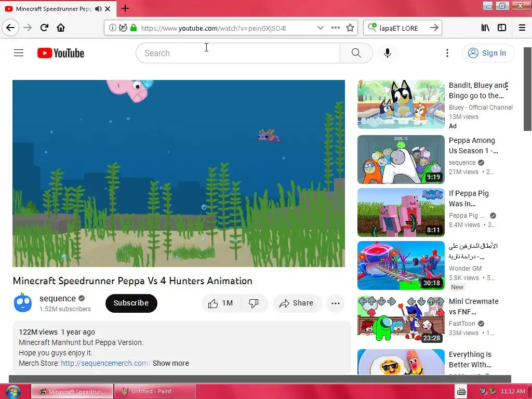View the green padlock connection details
Viewport: 532px width, 399px height.
(134, 28)
